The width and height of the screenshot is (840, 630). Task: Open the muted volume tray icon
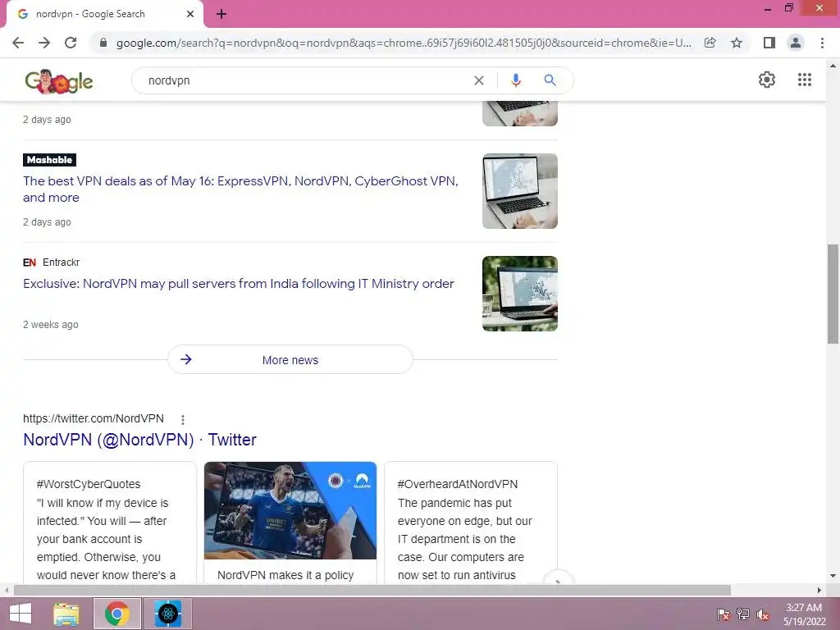[763, 614]
